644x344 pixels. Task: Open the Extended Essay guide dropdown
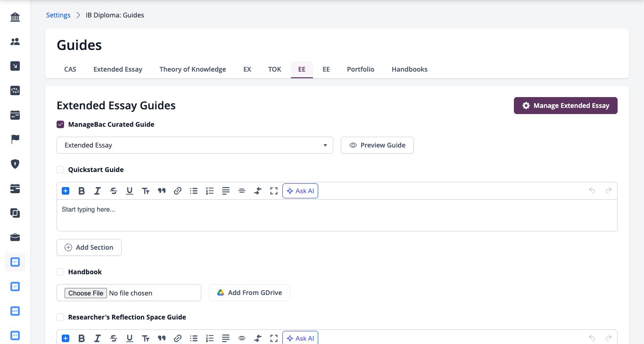195,145
